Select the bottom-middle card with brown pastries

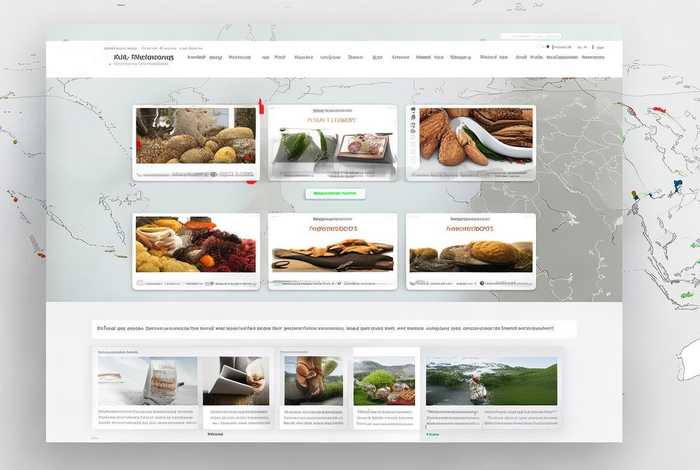coord(331,250)
